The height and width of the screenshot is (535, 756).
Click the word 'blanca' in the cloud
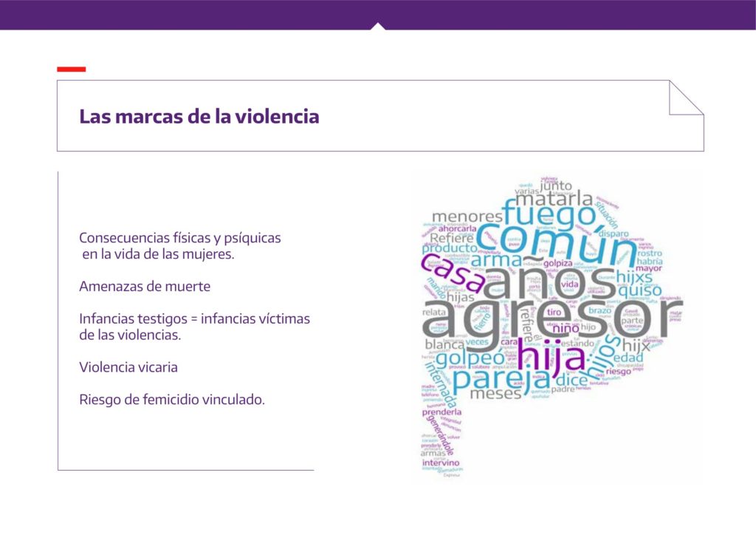tap(444, 344)
